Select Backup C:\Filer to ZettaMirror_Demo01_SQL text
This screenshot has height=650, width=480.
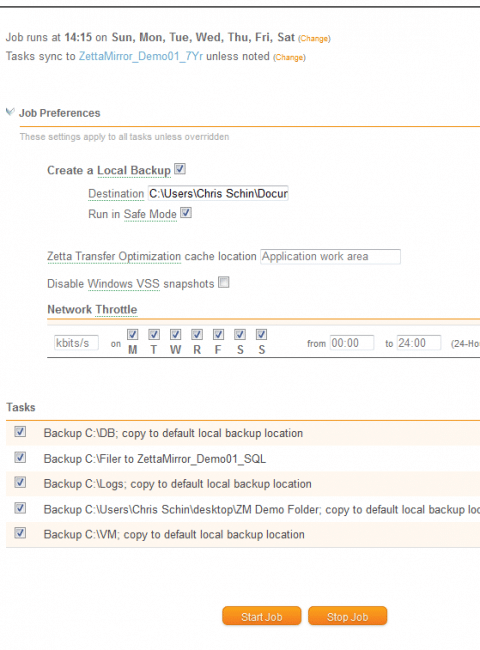pos(155,459)
